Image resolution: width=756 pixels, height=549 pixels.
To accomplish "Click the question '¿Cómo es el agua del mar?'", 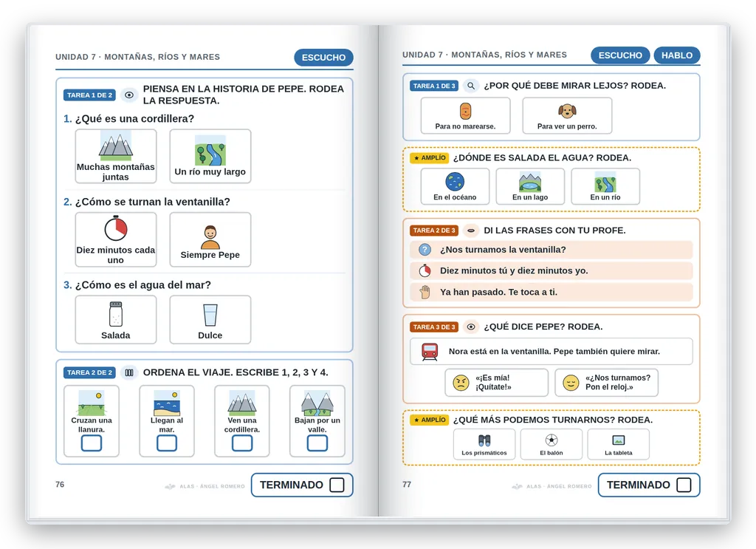I will click(143, 285).
